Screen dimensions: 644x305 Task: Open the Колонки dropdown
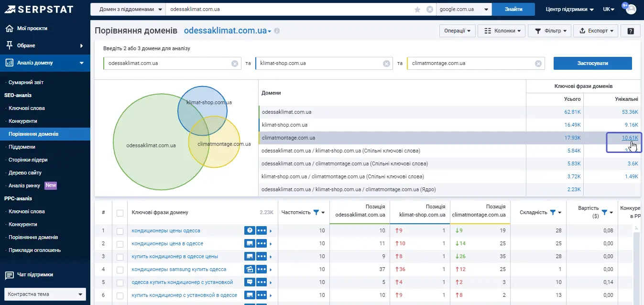pos(502,31)
